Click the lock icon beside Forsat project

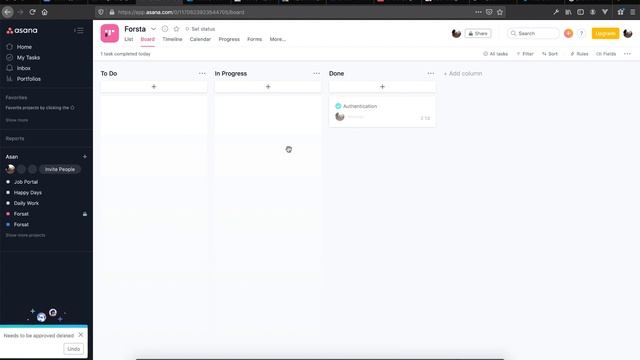coord(85,214)
